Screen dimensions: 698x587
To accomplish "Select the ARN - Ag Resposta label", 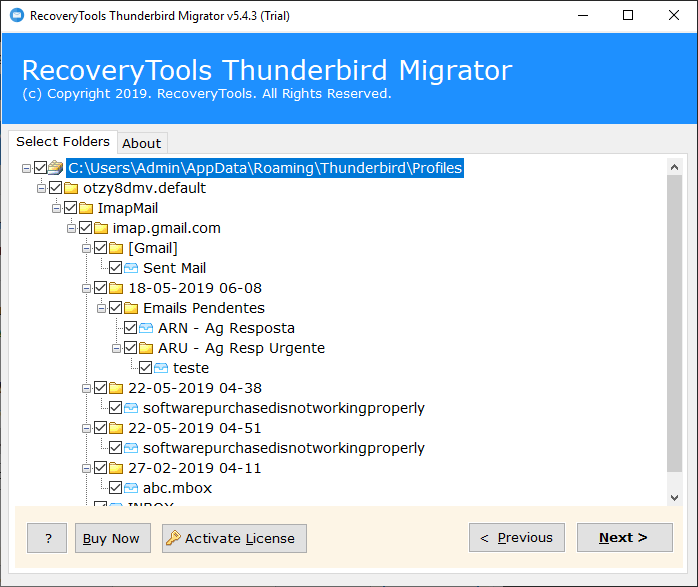I will (x=226, y=328).
